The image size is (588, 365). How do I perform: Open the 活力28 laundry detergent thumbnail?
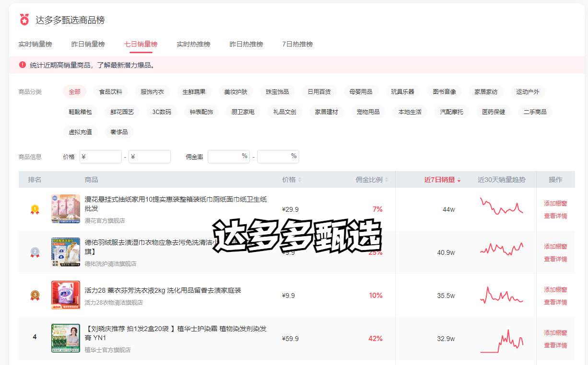(66, 295)
